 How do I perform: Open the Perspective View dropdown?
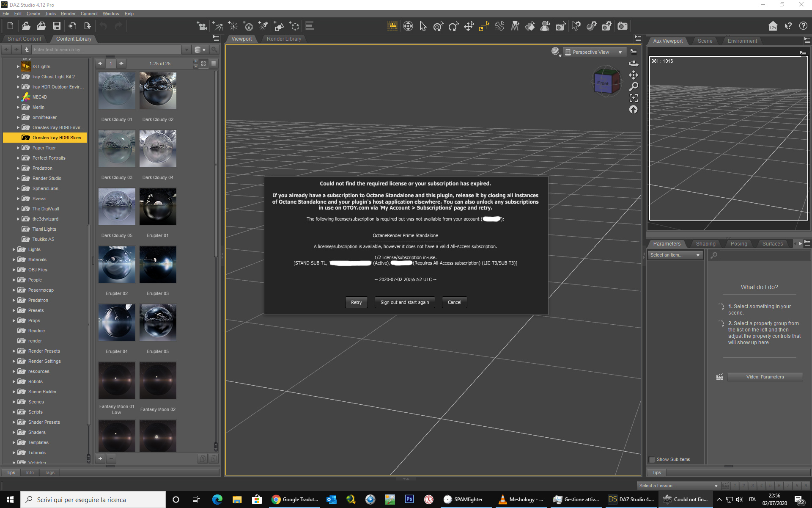[595, 52]
